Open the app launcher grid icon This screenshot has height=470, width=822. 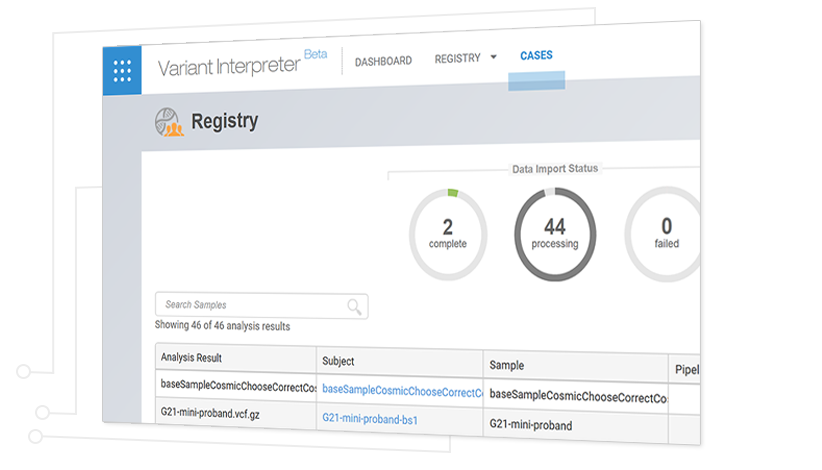122,70
